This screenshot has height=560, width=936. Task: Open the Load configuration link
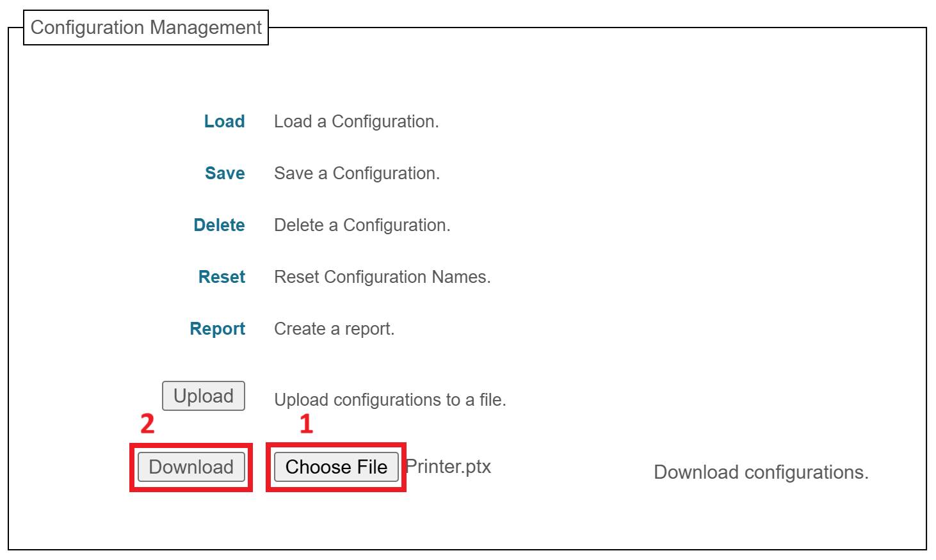pyautogui.click(x=224, y=122)
